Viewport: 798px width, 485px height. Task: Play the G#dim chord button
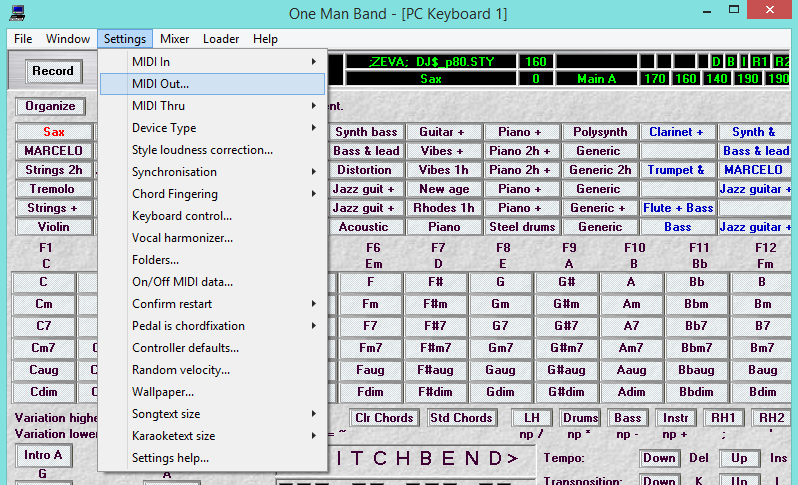566,392
